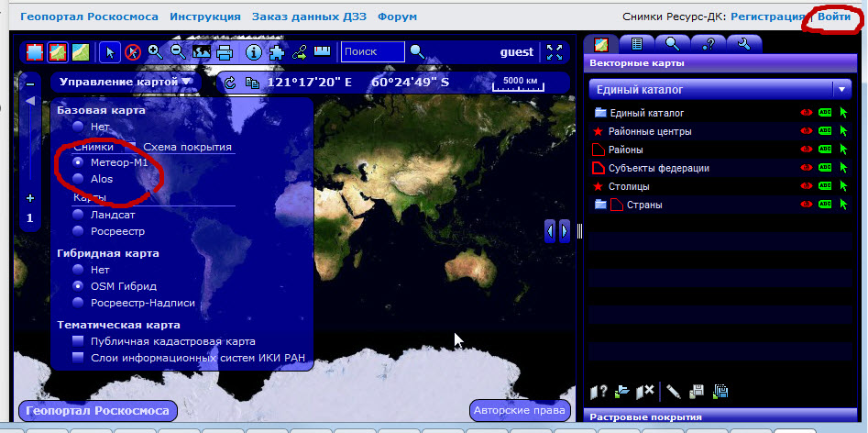Toggle visibility eye for Столицы layer
The width and height of the screenshot is (868, 433).
pos(807,186)
